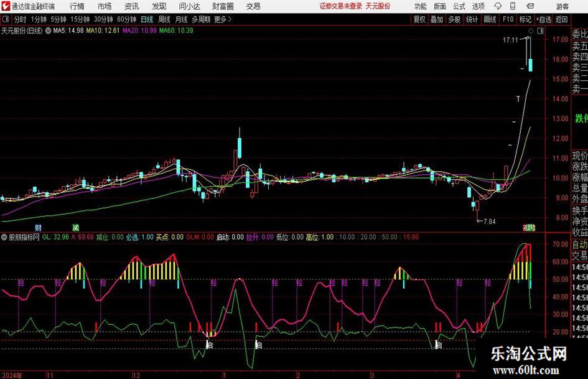
Task: Click the MA20: 10.99 value
Action: click(x=139, y=30)
